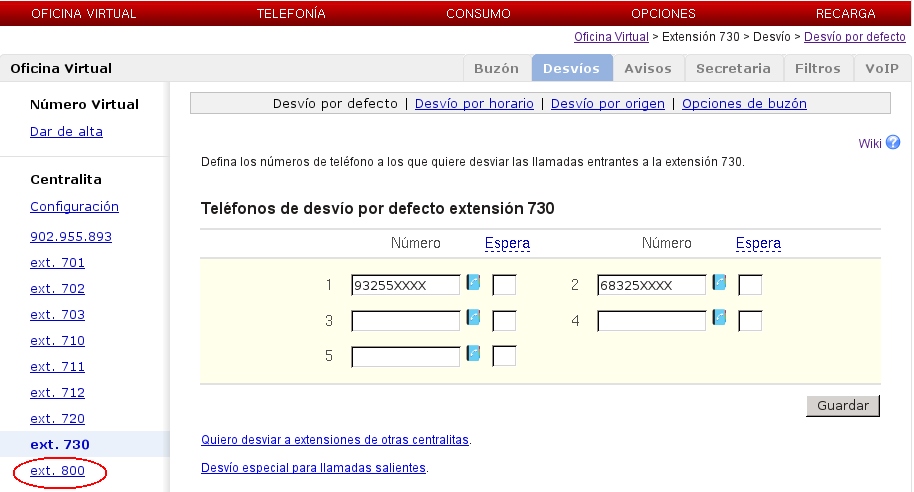The image size is (914, 492).
Task: Click the phonebook icon beside number field 5
Action: point(474,353)
